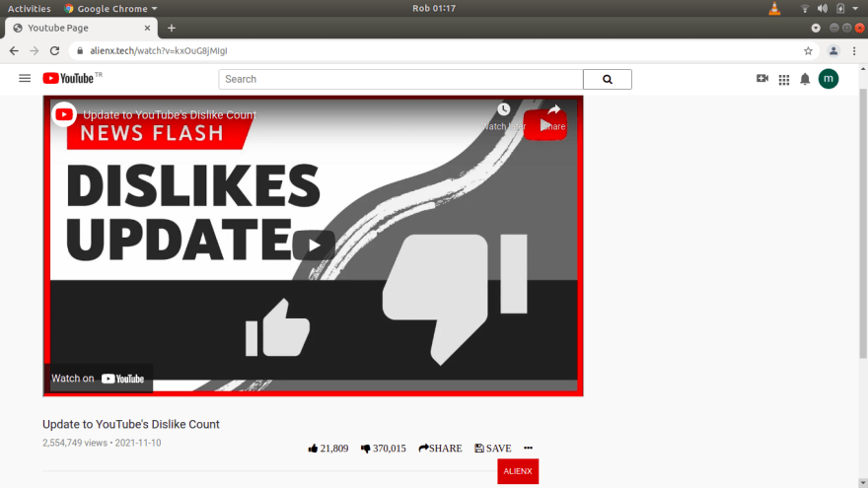This screenshot has height=488, width=868.
Task: Open the notifications bell
Action: point(805,79)
